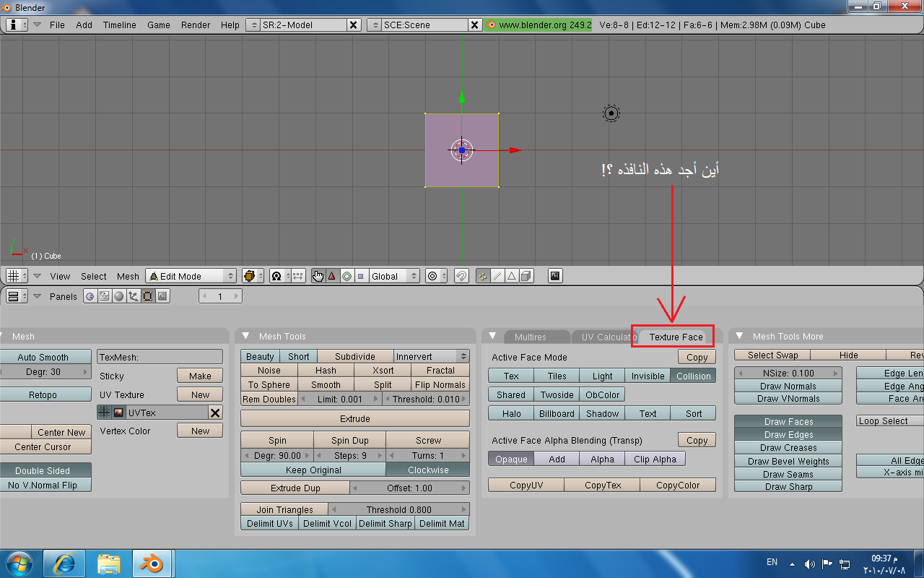Viewport: 924px width, 578px height.
Task: Collapse the 3D view header menus arrow
Action: (38, 276)
